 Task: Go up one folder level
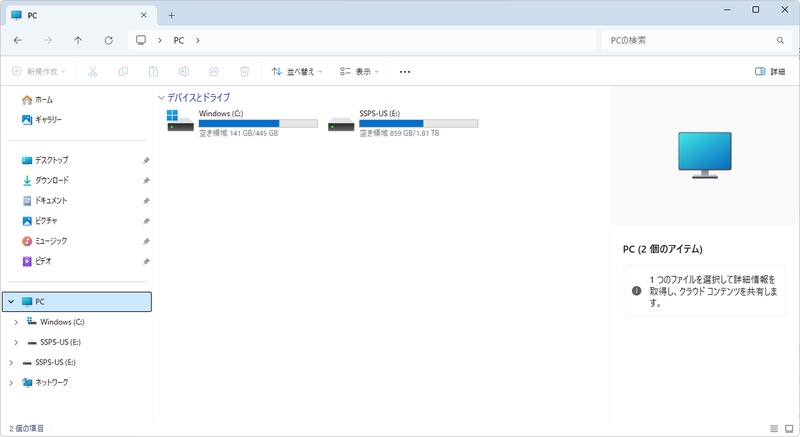pos(78,40)
